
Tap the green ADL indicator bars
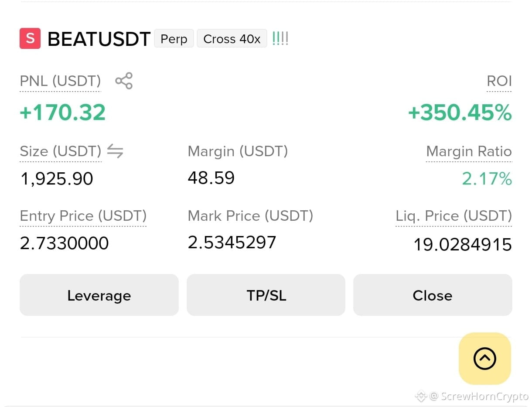280,38
